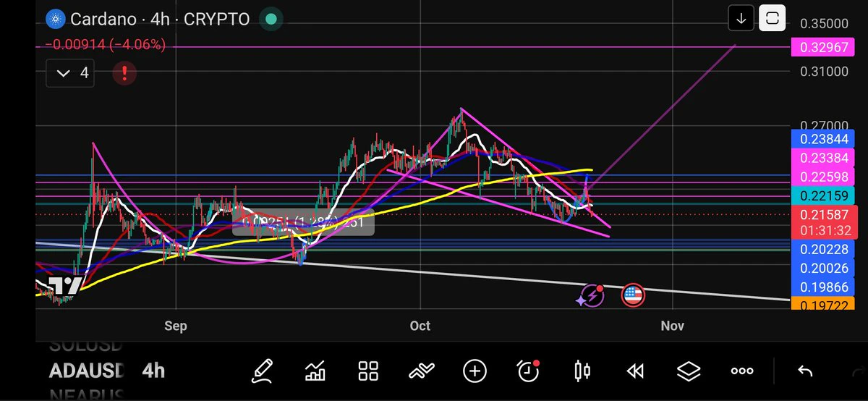Expand the collapsed 4 indicators legend
This screenshot has width=868, height=401.
69,73
